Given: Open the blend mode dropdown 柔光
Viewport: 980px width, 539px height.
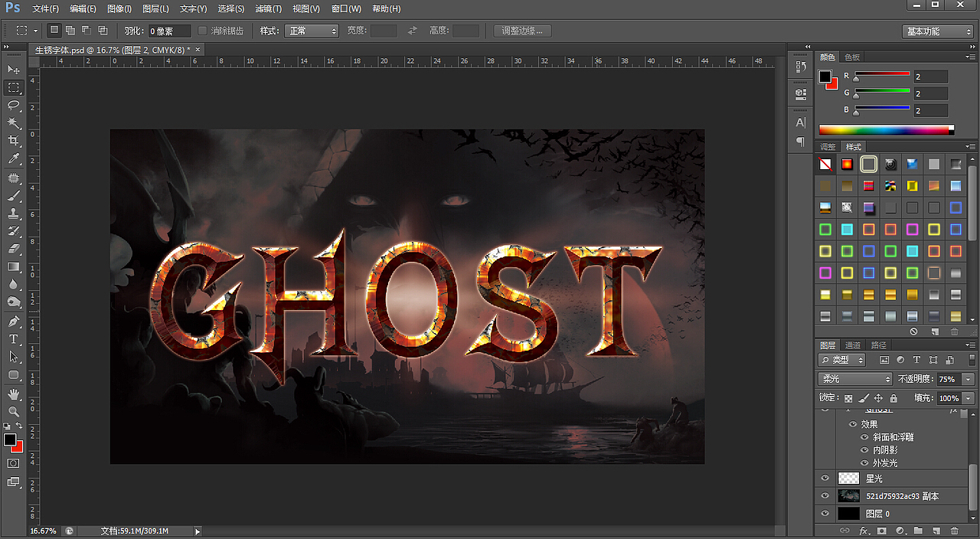Looking at the screenshot, I should [x=856, y=379].
